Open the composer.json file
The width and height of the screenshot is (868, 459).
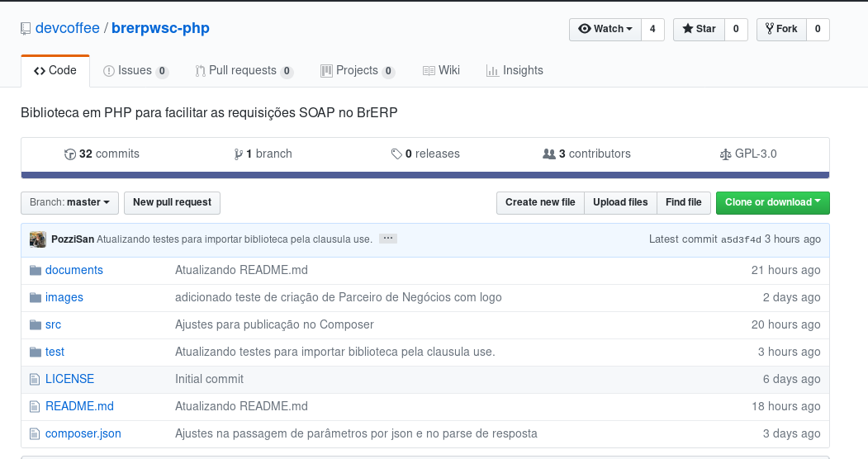(x=83, y=433)
